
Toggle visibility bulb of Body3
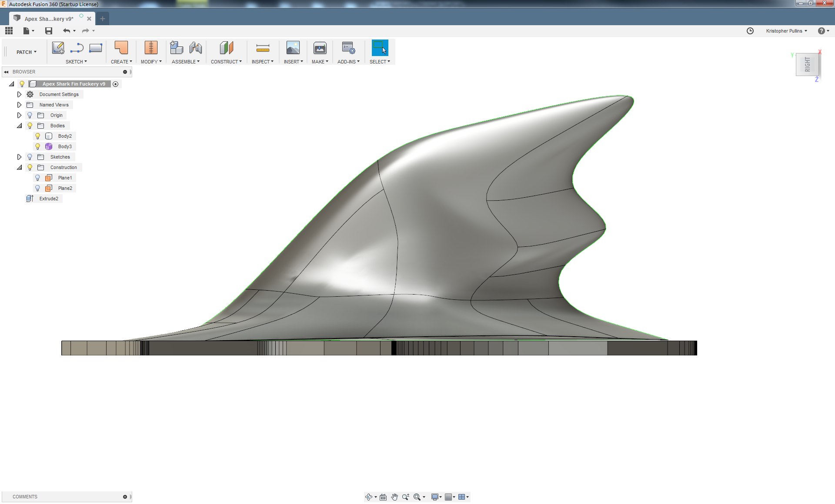click(38, 146)
